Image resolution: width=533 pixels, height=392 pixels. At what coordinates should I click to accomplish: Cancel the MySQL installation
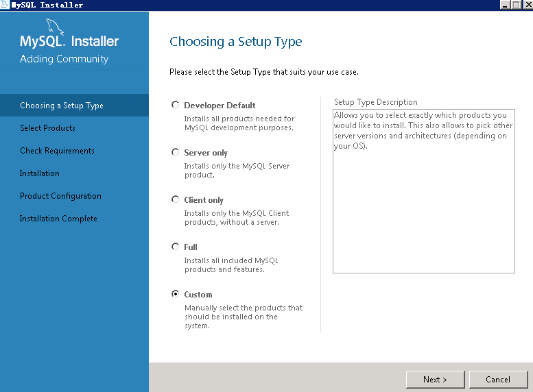pos(498,380)
